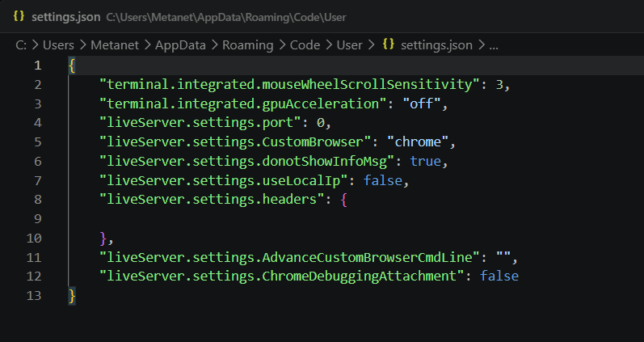
Task: Click the chevron between Roaming and Code
Action: tap(282, 44)
